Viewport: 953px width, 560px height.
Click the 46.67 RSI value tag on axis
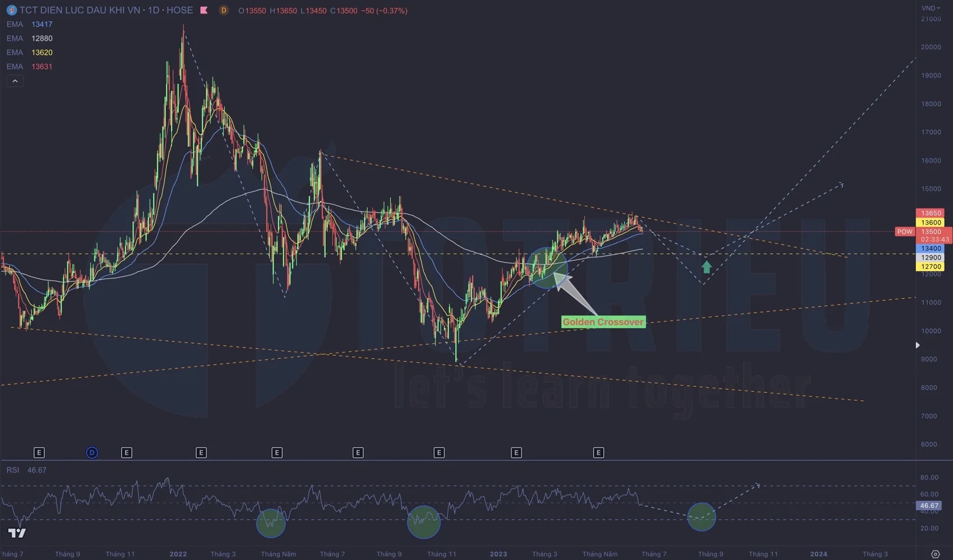(929, 506)
